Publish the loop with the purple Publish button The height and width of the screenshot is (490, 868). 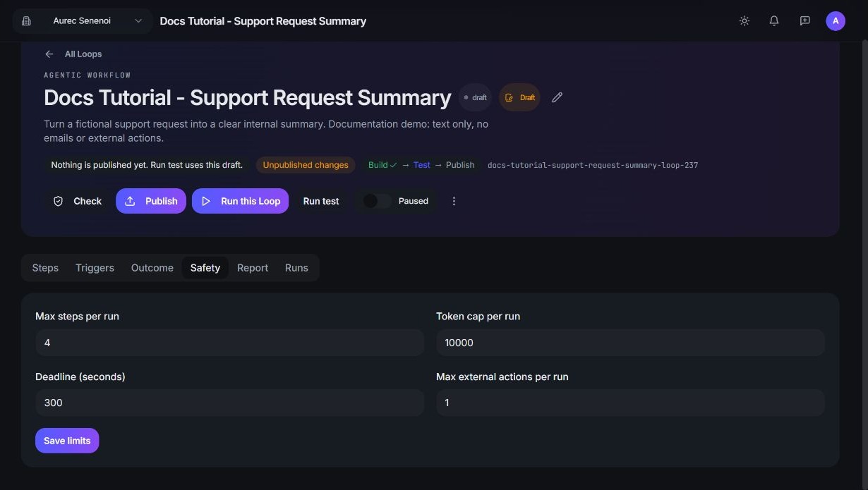pyautogui.click(x=151, y=201)
